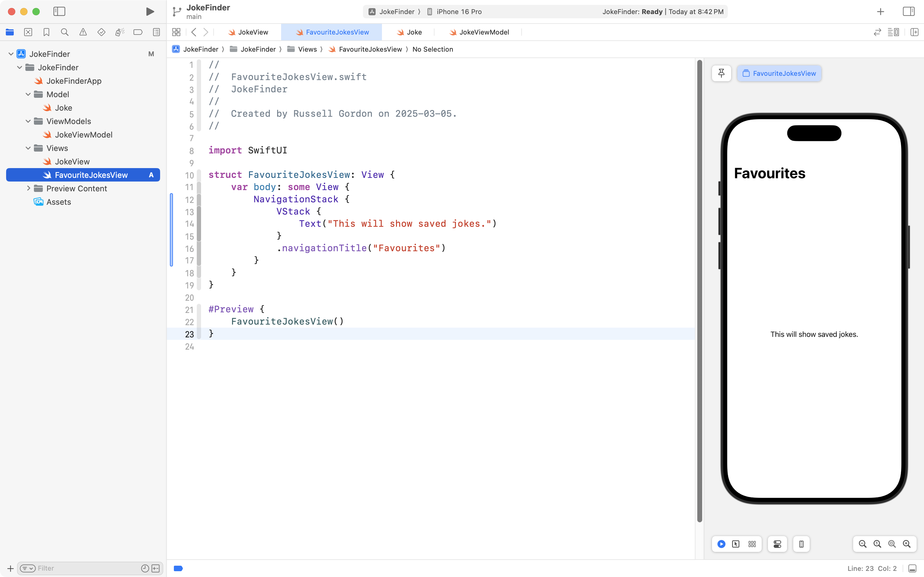Image resolution: width=924 pixels, height=577 pixels.
Task: Toggle the left navigator sidebar
Action: coord(59,11)
